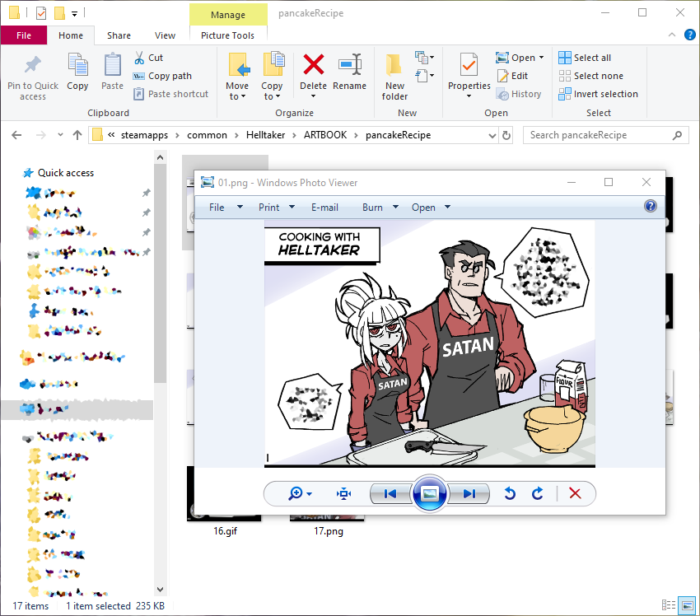The image size is (700, 616).
Task: Open the Photo Viewer zoom dropdown
Action: (x=310, y=493)
